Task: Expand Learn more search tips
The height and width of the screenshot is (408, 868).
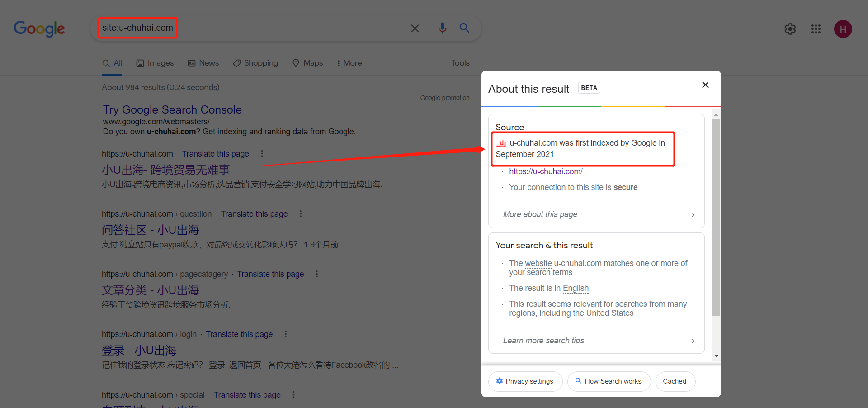Action: [596, 341]
